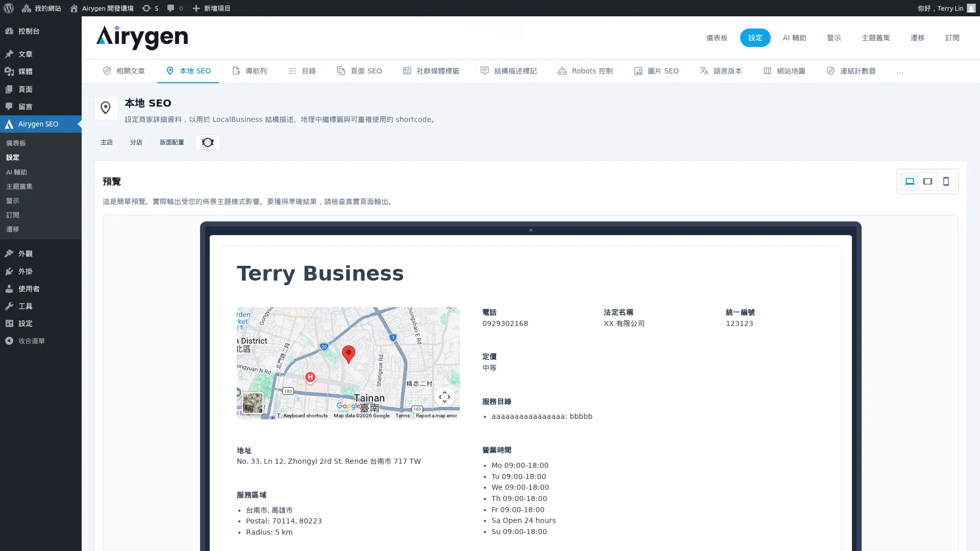Switch preview to mobile view
This screenshot has height=551, width=980.
[x=946, y=182]
